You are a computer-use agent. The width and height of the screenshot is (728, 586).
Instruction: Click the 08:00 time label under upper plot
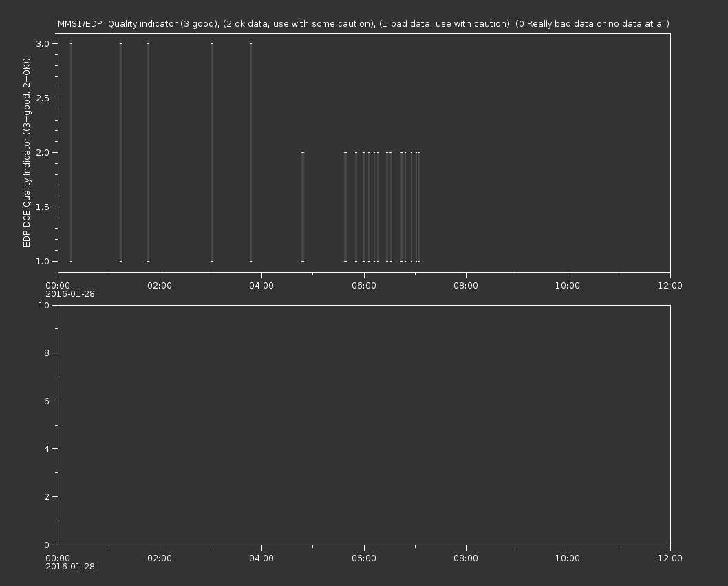pyautogui.click(x=466, y=285)
